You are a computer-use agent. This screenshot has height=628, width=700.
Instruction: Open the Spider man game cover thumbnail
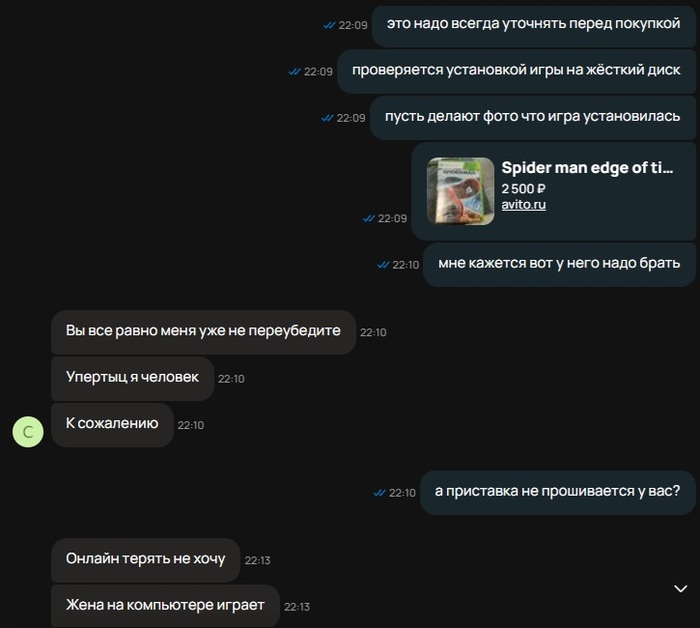click(x=460, y=191)
